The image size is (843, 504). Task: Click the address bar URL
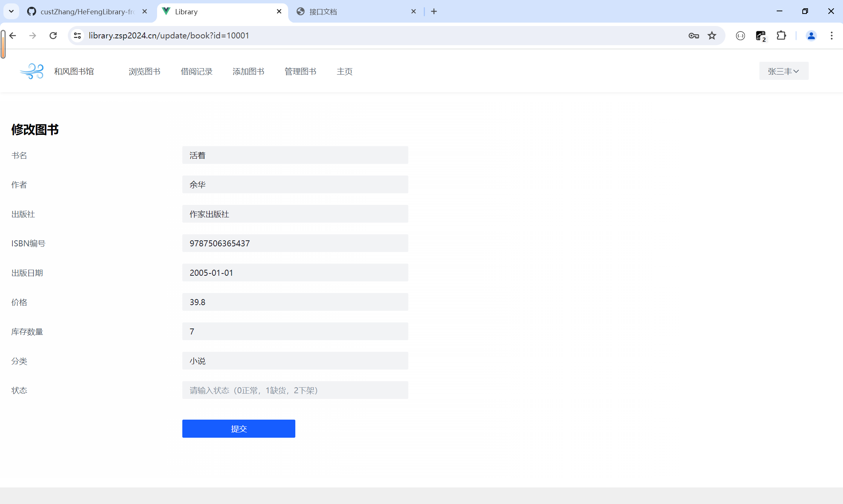coord(169,35)
